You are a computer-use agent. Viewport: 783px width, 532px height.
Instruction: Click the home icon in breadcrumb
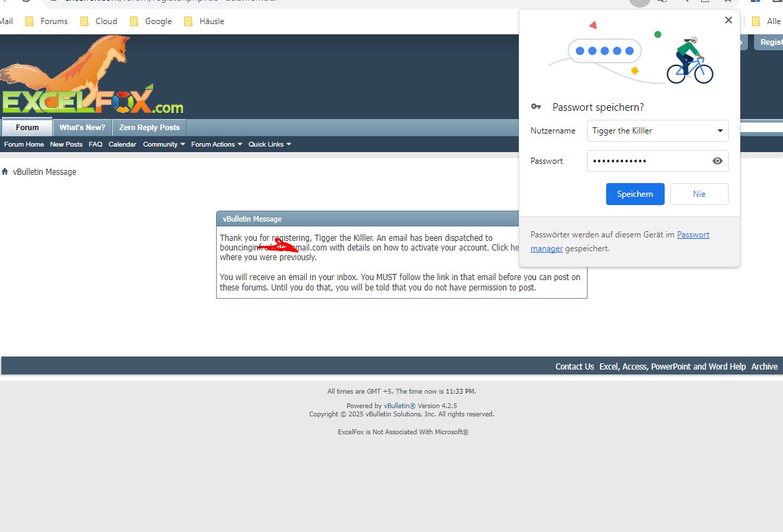click(x=5, y=171)
